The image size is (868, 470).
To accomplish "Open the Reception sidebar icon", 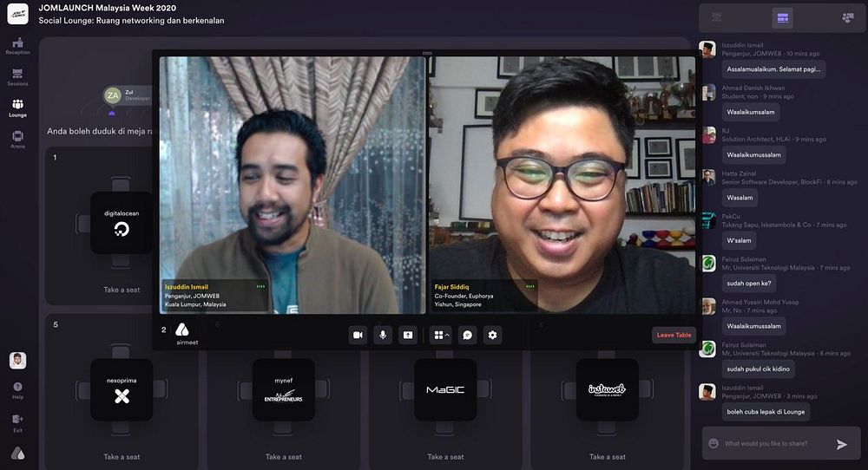I will pos(17,47).
